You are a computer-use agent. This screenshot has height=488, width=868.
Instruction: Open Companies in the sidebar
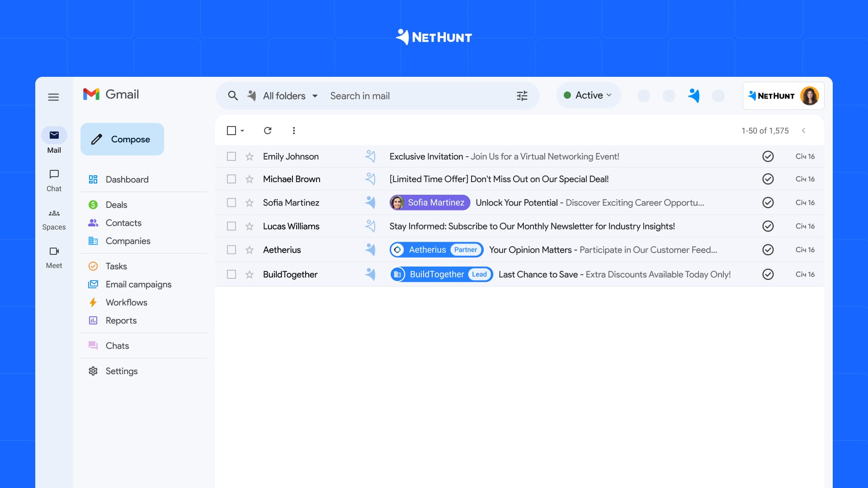(x=128, y=241)
